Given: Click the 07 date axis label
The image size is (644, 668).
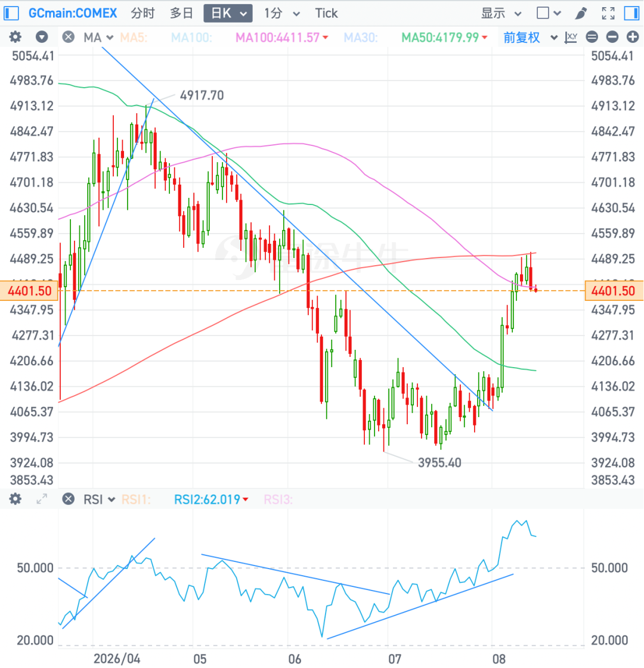Looking at the screenshot, I should (x=395, y=658).
